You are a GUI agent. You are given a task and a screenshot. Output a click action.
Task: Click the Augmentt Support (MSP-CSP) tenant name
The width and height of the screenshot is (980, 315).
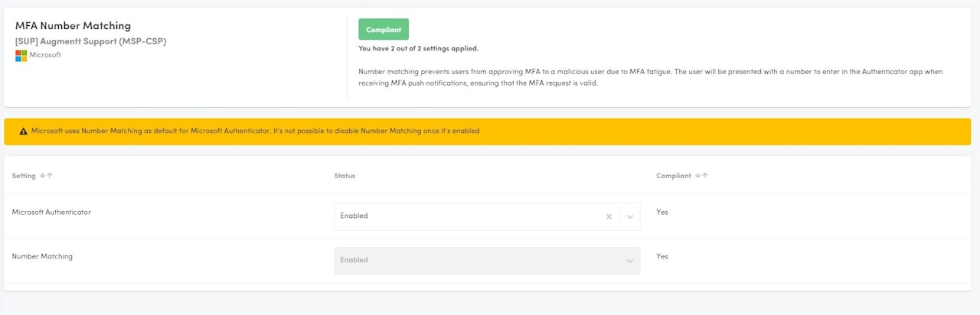pos(90,41)
